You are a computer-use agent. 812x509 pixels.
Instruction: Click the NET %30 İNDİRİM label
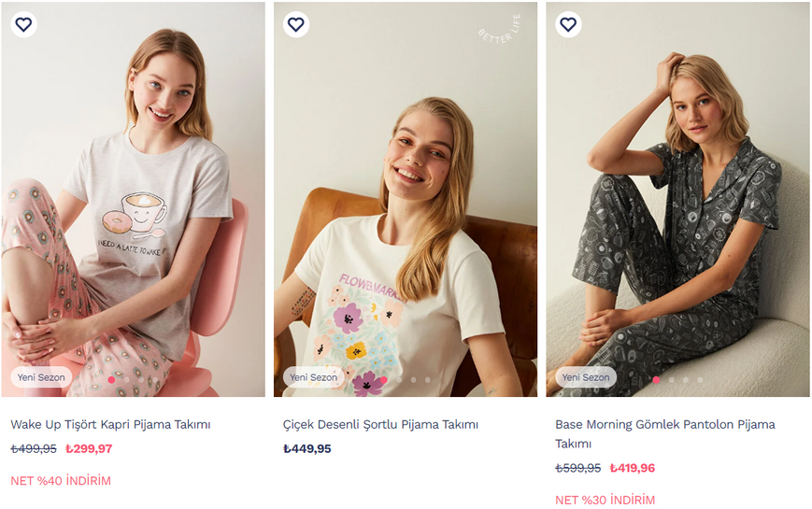click(605, 500)
